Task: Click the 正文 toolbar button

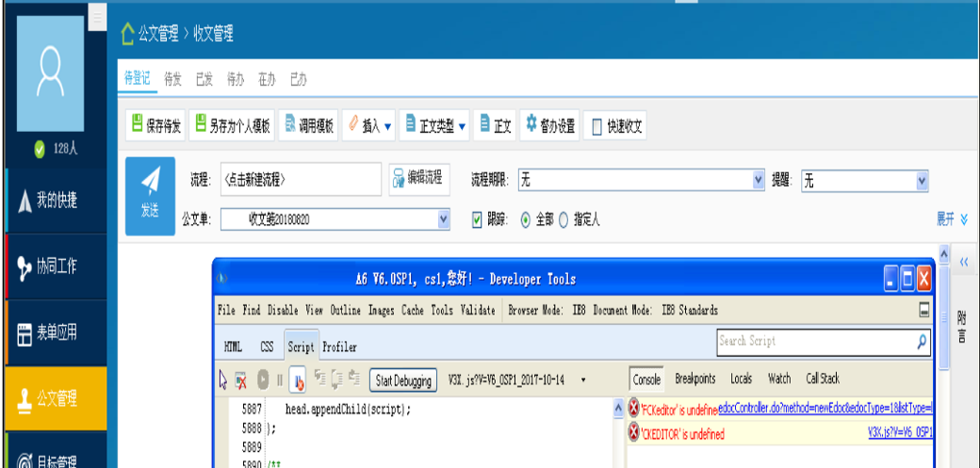Action: (495, 125)
